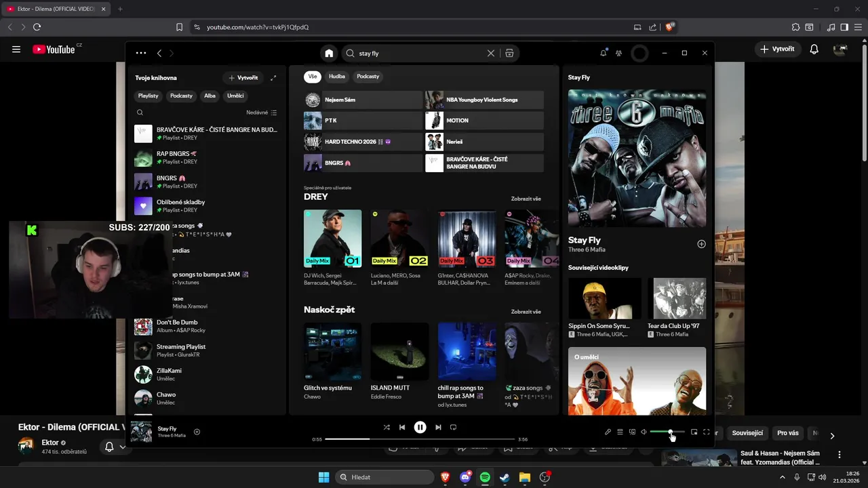The width and height of the screenshot is (868, 488).
Task: Open Spotify Browse icon next to search
Action: click(x=509, y=53)
